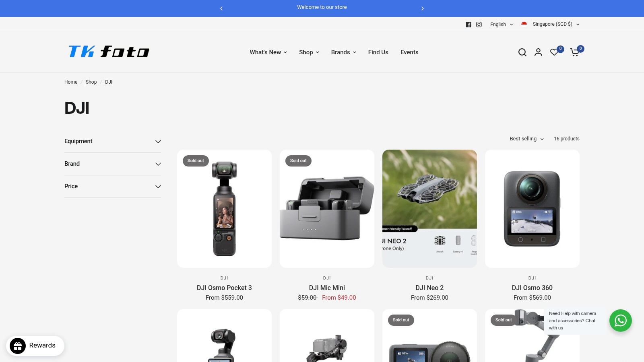Open the English language dropdown

click(502, 25)
